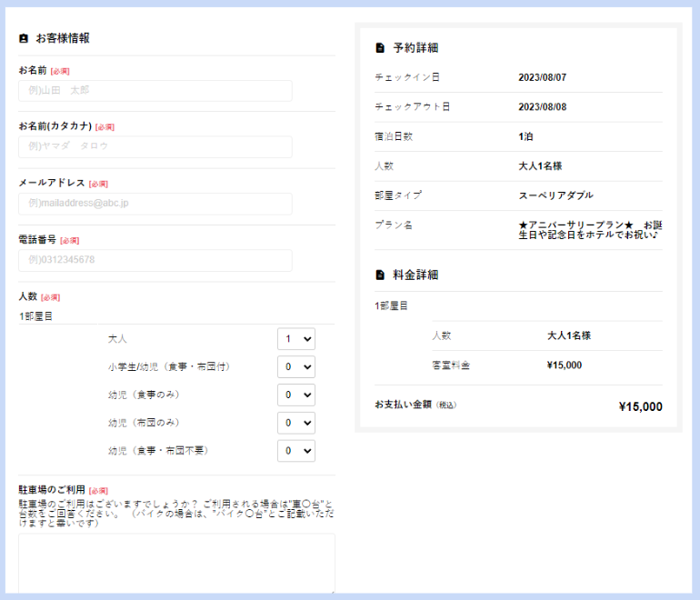Screen dimensions: 700x600
Task: Click the スーペリアダブル room type value
Action: 555,195
